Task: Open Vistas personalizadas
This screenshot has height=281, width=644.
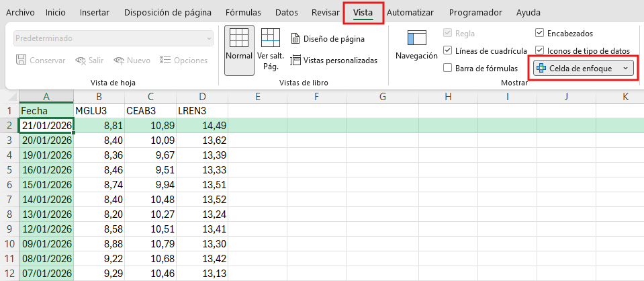Action: [x=334, y=61]
